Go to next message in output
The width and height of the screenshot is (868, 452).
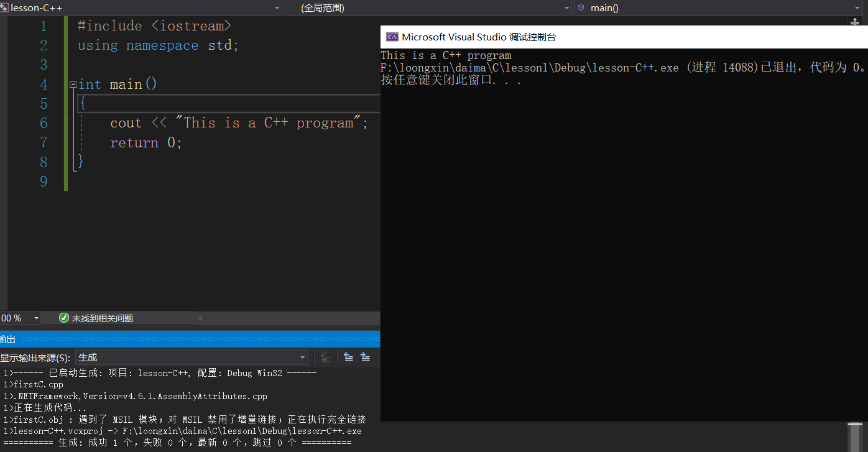(x=365, y=357)
